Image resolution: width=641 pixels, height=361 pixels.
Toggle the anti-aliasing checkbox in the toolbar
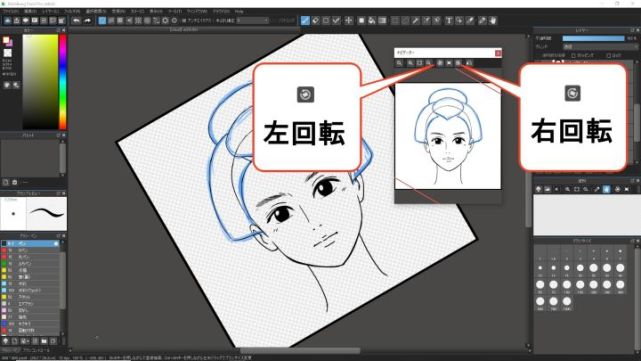184,20
